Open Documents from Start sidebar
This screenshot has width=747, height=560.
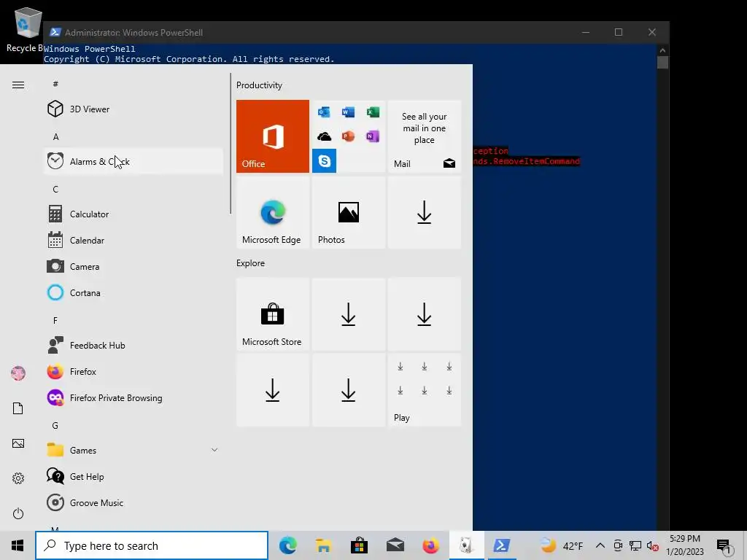[18, 408]
